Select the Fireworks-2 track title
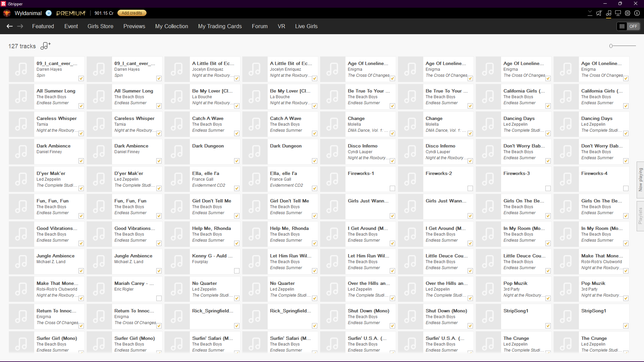 pos(439,173)
